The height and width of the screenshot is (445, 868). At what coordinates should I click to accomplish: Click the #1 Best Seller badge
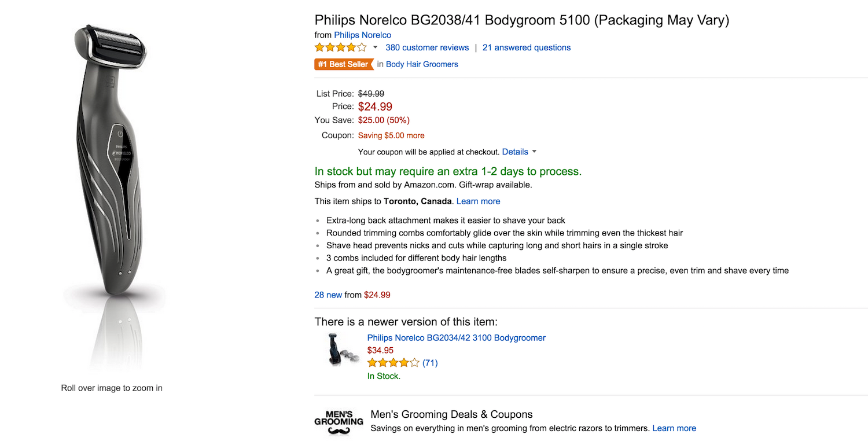(344, 64)
